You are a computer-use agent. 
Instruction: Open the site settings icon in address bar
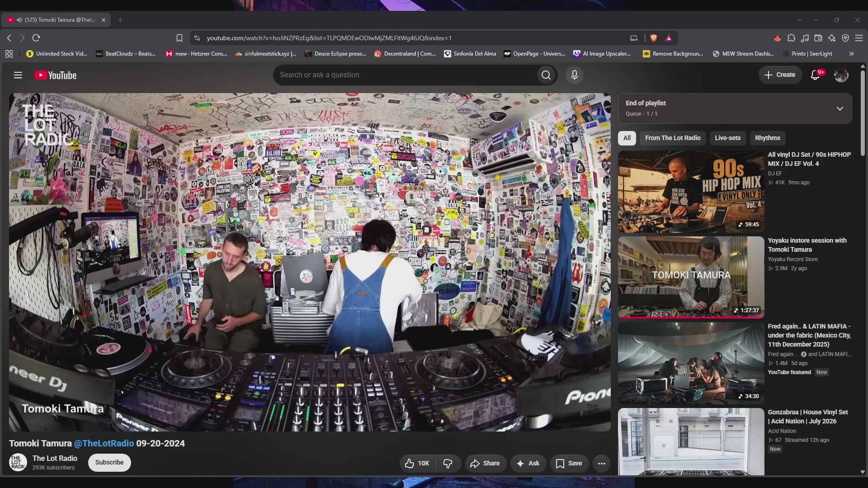[x=197, y=38]
